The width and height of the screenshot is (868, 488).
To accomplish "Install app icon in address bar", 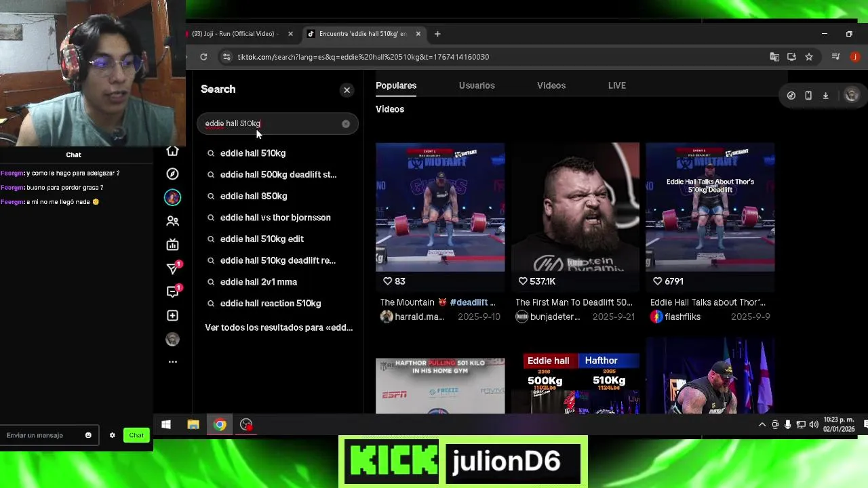I will coord(791,57).
